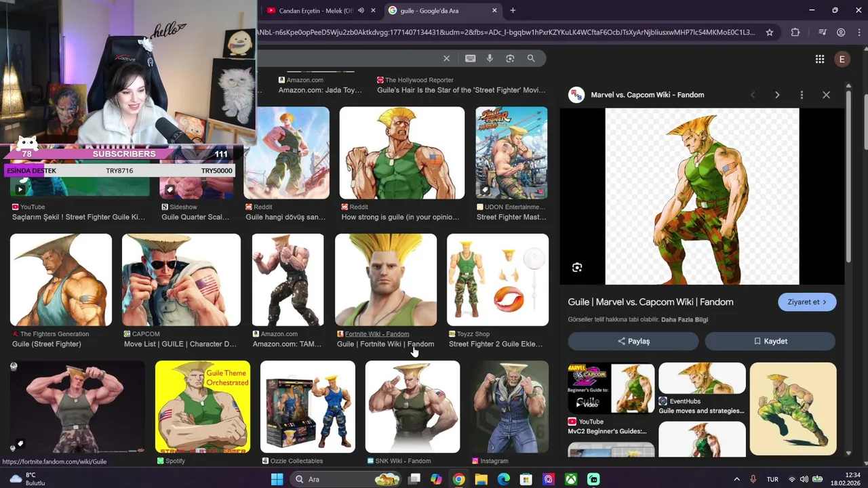This screenshot has width=868, height=488.
Task: Go to next image in preview panel
Action: tap(777, 95)
